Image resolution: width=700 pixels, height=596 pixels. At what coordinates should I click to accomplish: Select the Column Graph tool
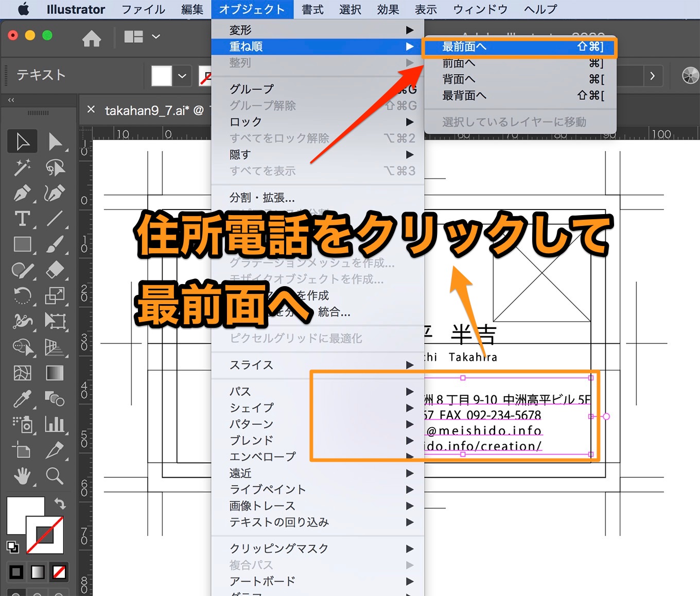click(55, 424)
